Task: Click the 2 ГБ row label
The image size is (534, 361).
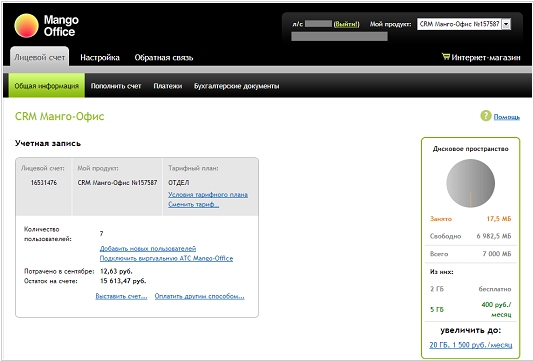Action: pyautogui.click(x=437, y=289)
